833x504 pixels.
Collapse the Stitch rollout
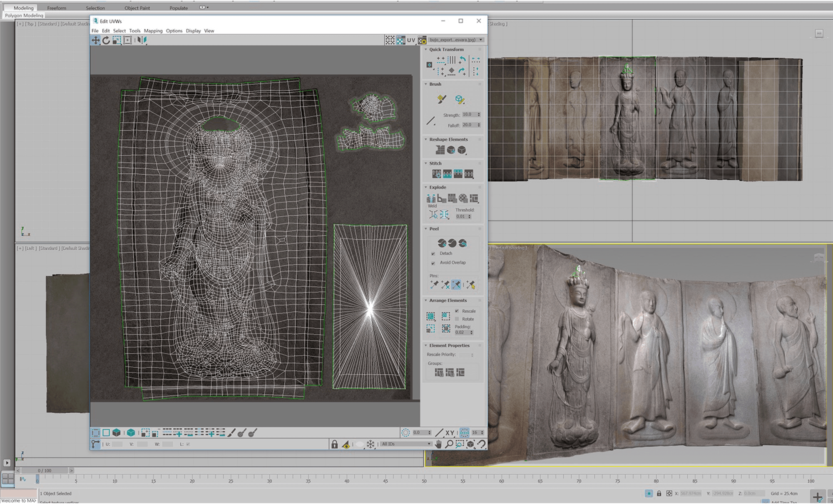(x=426, y=164)
